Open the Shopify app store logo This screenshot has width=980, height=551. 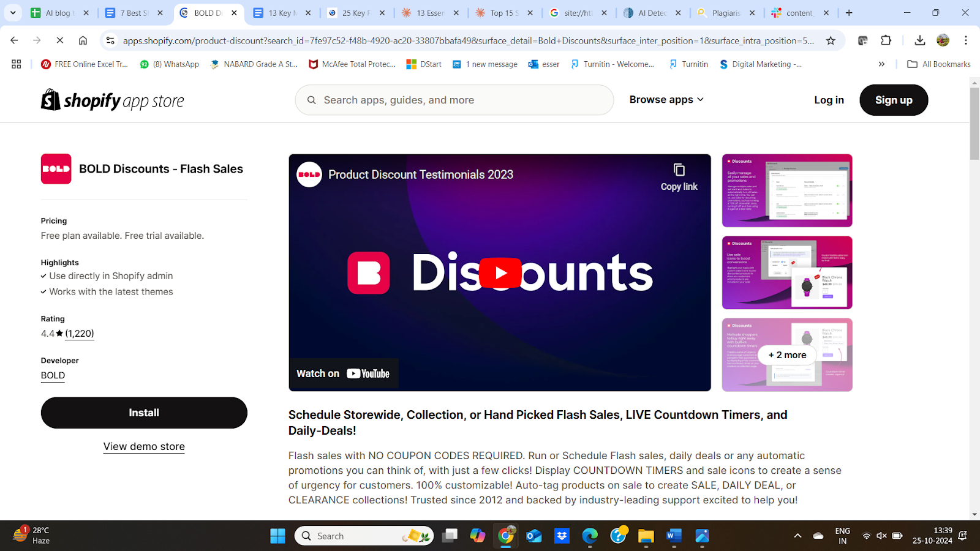click(x=112, y=100)
